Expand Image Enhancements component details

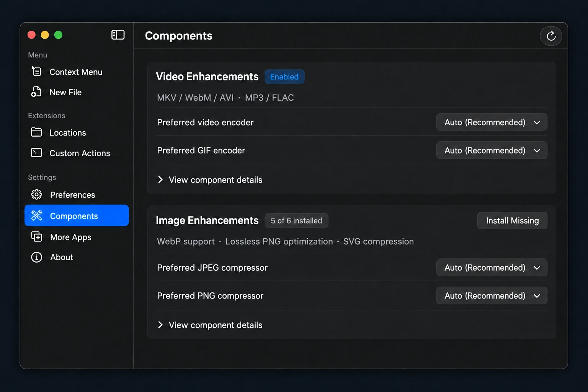(210, 325)
